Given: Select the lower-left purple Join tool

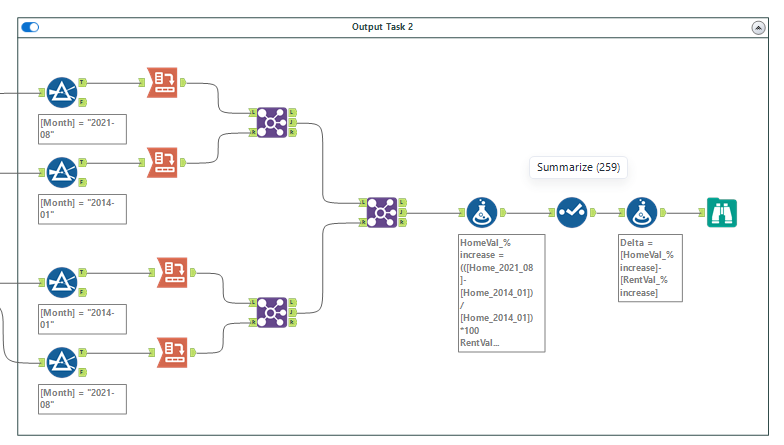Looking at the screenshot, I should point(272,312).
